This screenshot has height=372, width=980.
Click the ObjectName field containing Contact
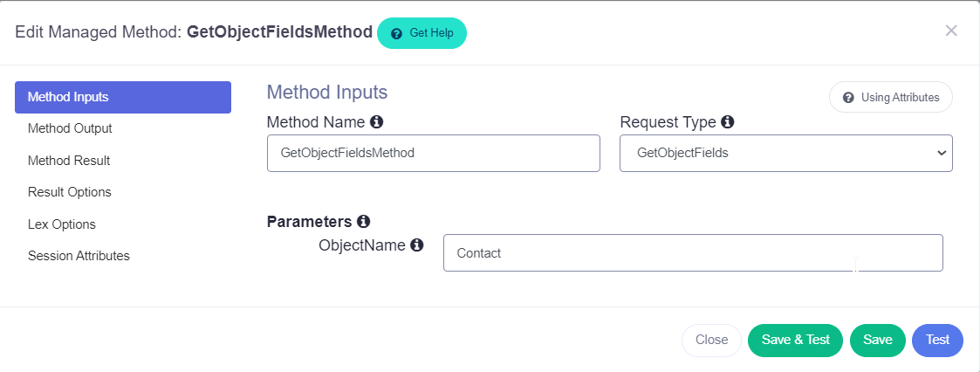pos(692,253)
